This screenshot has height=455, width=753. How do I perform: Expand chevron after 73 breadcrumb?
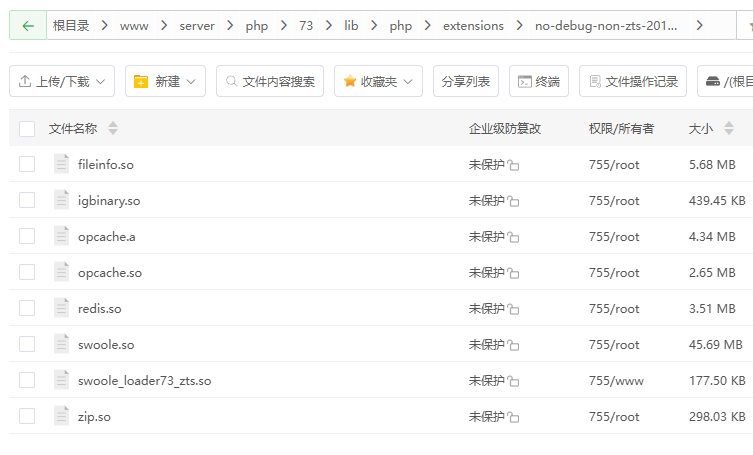(329, 25)
